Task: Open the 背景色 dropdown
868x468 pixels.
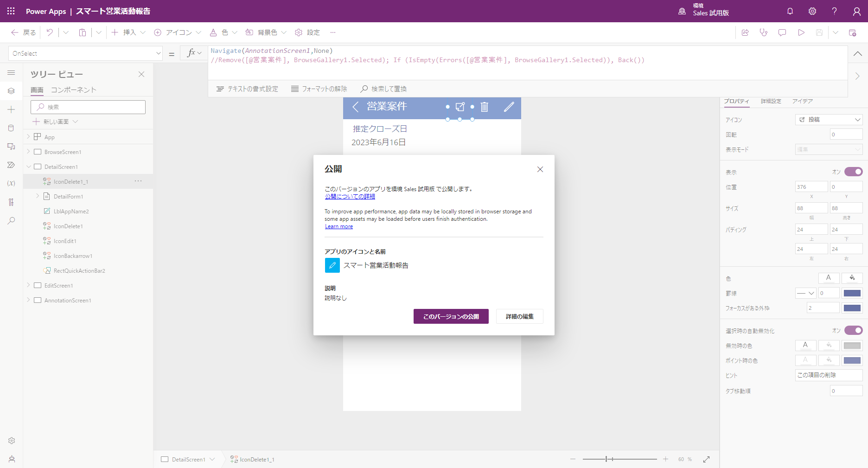Action: pos(284,32)
